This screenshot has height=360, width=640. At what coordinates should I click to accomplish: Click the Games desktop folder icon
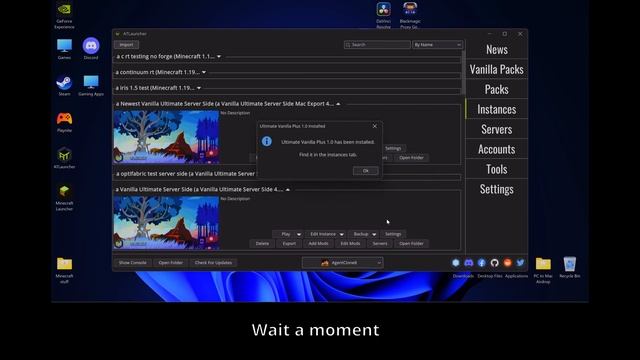(x=64, y=49)
